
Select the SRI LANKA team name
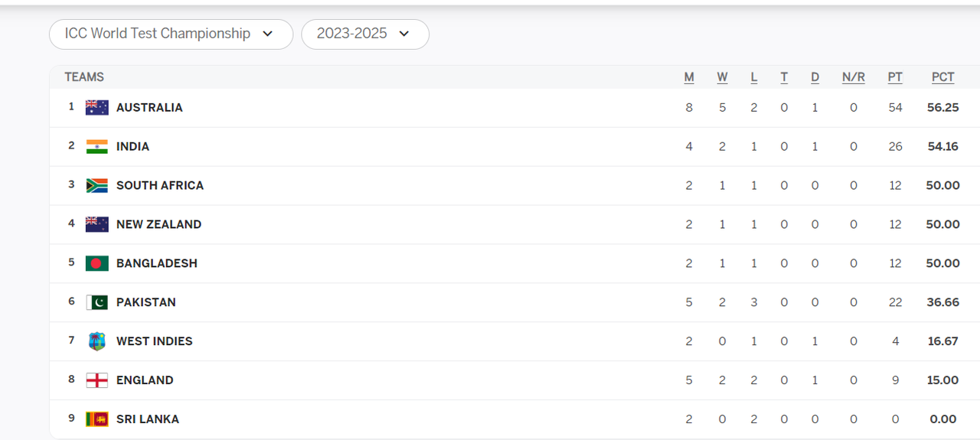tap(148, 419)
